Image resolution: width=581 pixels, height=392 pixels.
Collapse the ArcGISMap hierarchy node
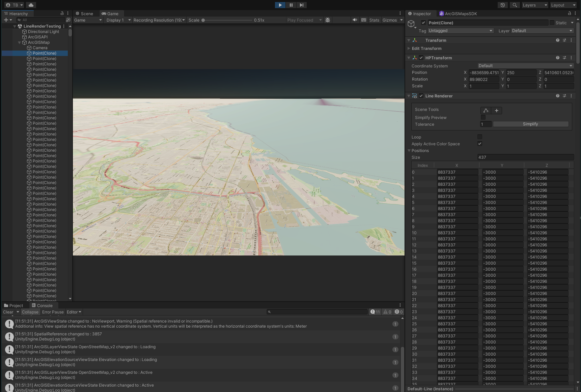click(x=19, y=42)
